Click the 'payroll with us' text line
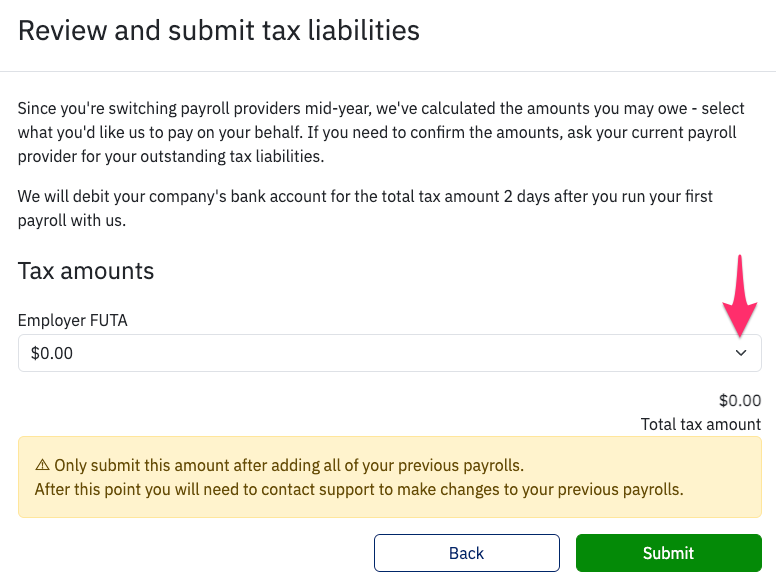The width and height of the screenshot is (776, 587). [x=72, y=220]
